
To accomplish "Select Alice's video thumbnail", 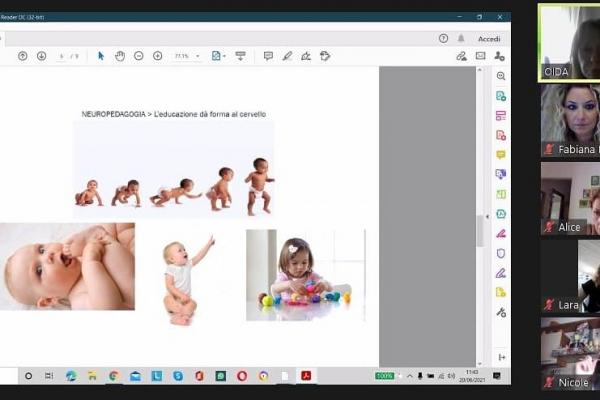I will (570, 198).
